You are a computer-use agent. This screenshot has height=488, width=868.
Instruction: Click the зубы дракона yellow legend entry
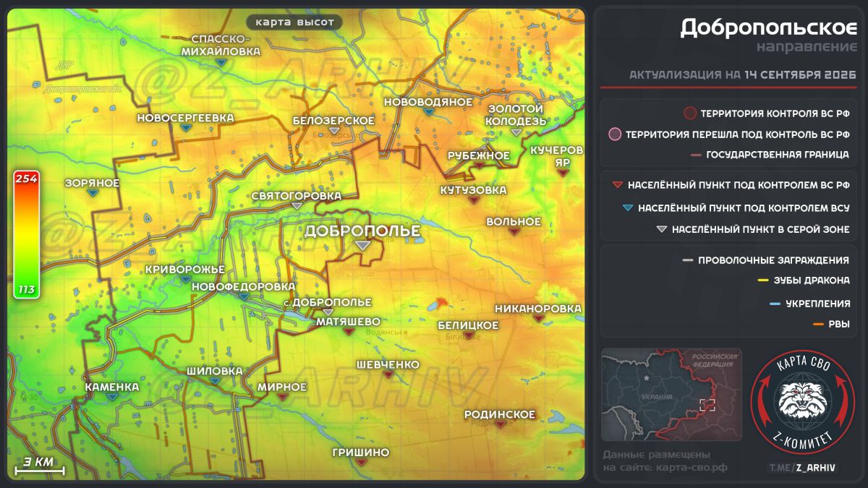(x=803, y=281)
